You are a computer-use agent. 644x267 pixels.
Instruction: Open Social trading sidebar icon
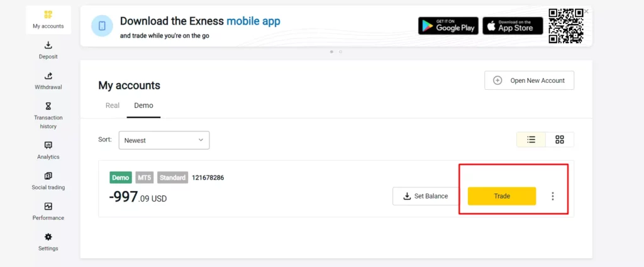48,176
